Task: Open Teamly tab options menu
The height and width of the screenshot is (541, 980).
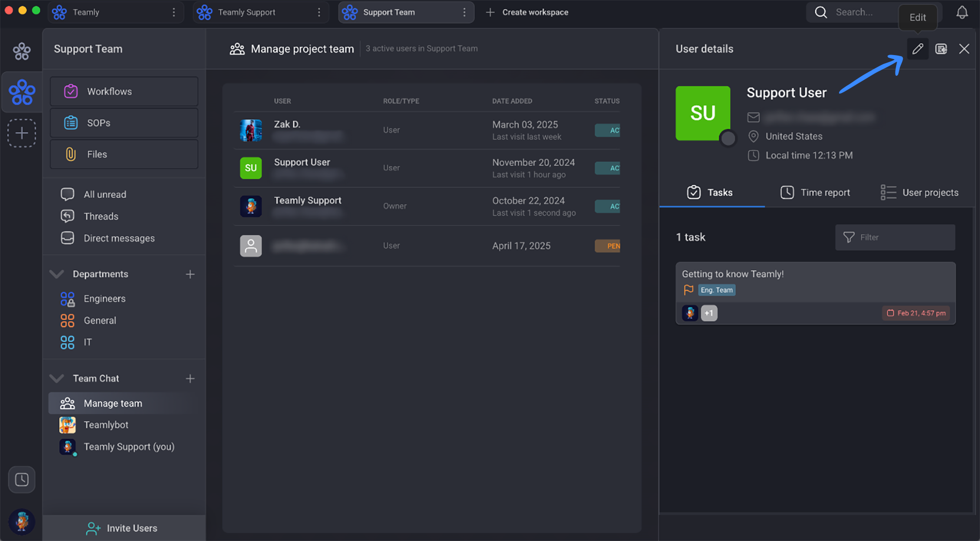Action: (x=174, y=12)
